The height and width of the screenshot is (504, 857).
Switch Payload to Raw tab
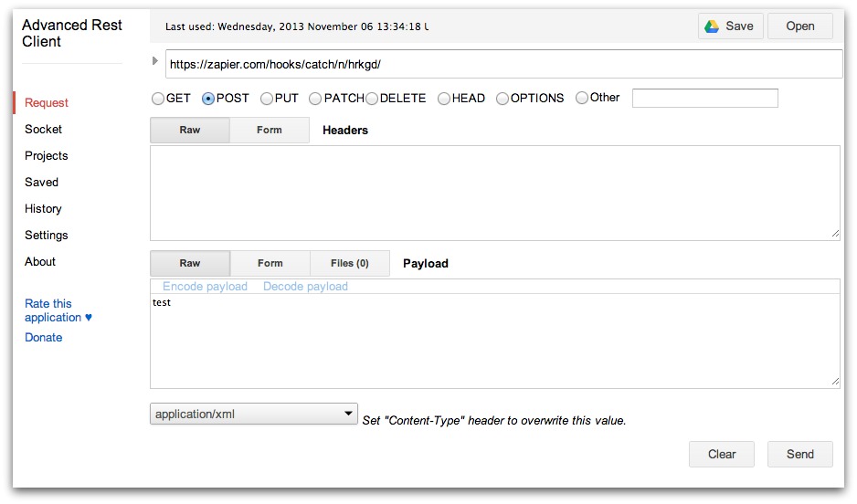[x=190, y=263]
